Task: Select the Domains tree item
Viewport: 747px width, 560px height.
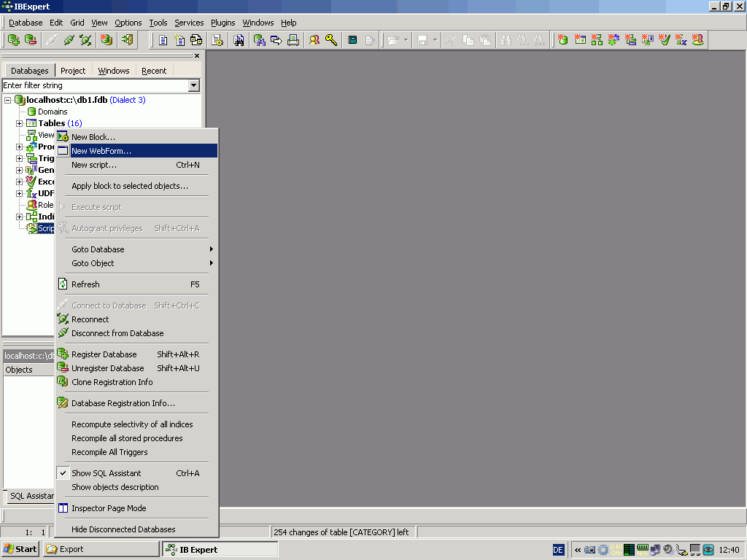Action: (53, 112)
